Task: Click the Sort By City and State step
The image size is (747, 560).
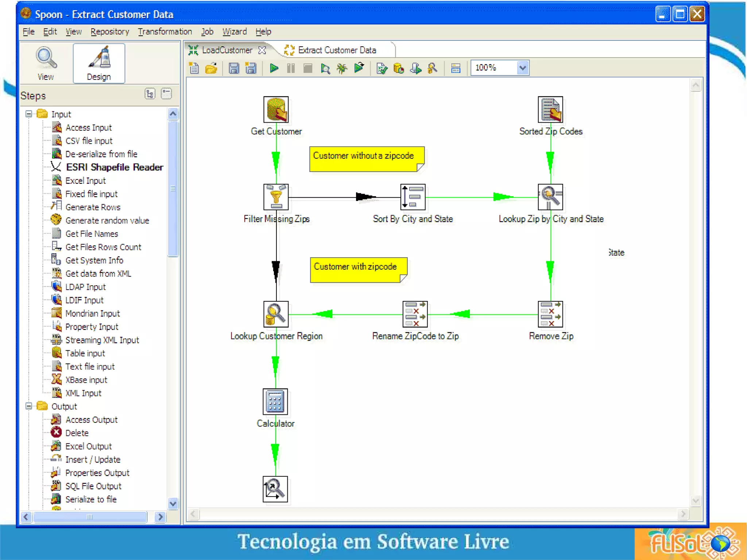Action: pyautogui.click(x=413, y=197)
